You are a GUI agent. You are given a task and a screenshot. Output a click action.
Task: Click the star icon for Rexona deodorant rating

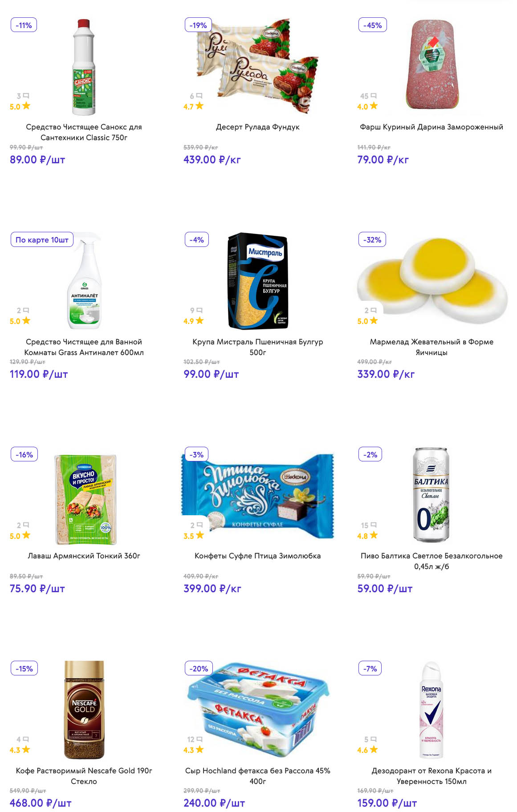point(373,750)
